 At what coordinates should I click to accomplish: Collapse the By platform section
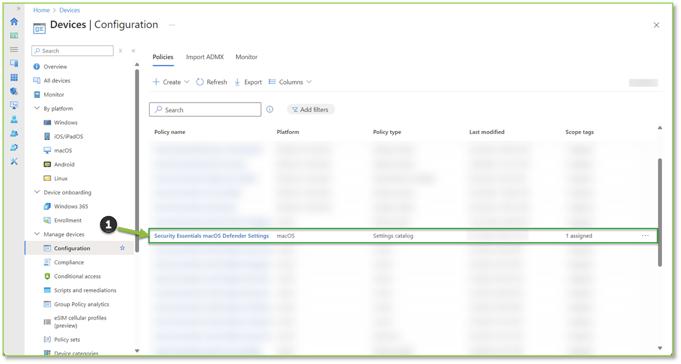pos(37,108)
